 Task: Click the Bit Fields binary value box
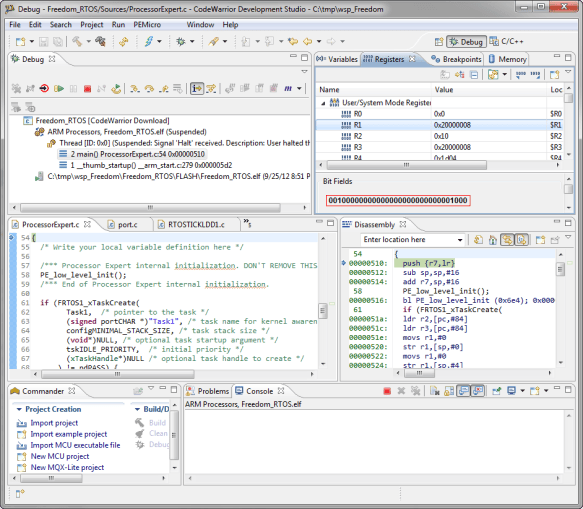tap(398, 200)
